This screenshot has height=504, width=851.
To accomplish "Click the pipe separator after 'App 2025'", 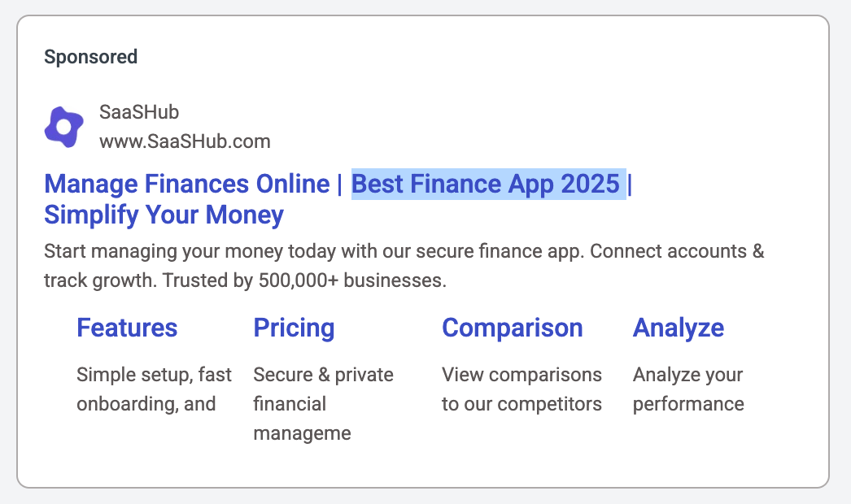I will click(x=630, y=184).
